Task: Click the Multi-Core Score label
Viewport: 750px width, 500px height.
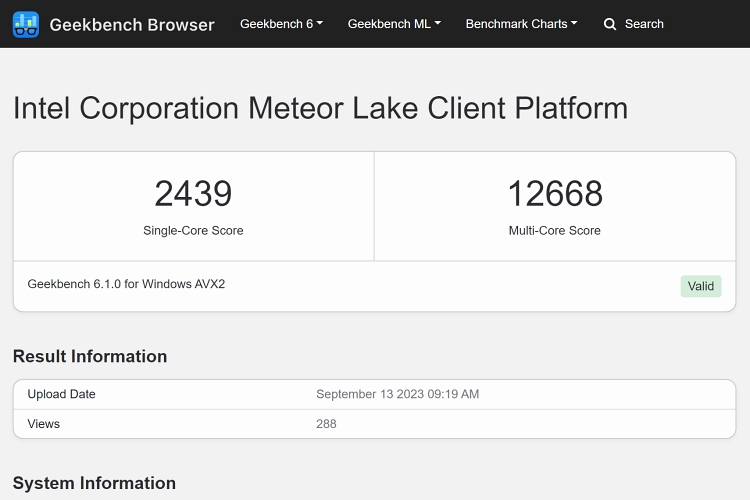Action: coord(554,231)
